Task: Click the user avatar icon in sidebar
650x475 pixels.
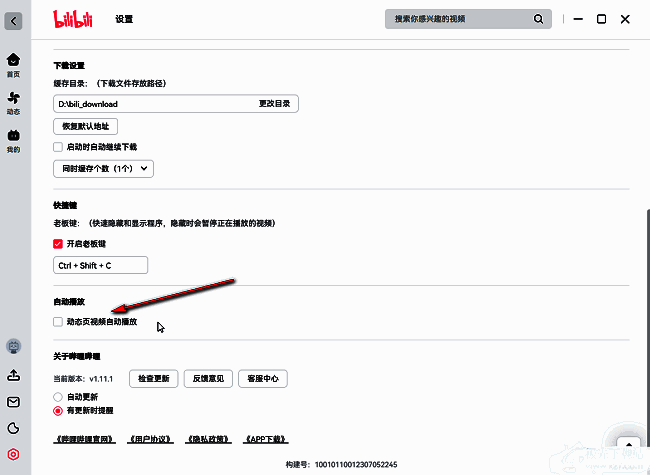Action: coord(13,346)
